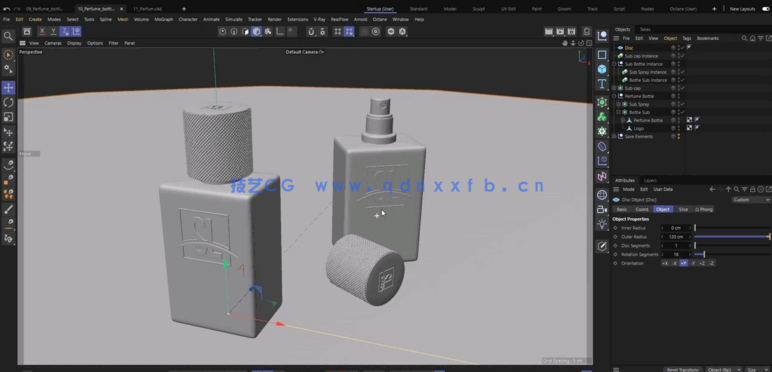Click the Live Selection tool icon
772x372 pixels.
tap(8, 55)
